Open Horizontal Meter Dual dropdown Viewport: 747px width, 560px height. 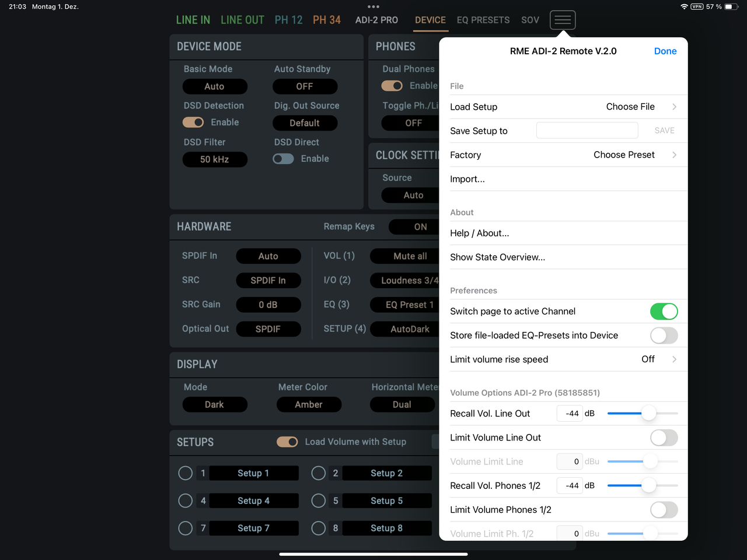402,404
